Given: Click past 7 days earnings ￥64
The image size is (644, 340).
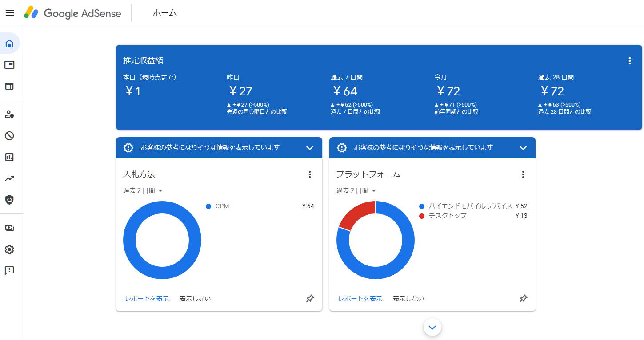Looking at the screenshot, I should [x=345, y=91].
